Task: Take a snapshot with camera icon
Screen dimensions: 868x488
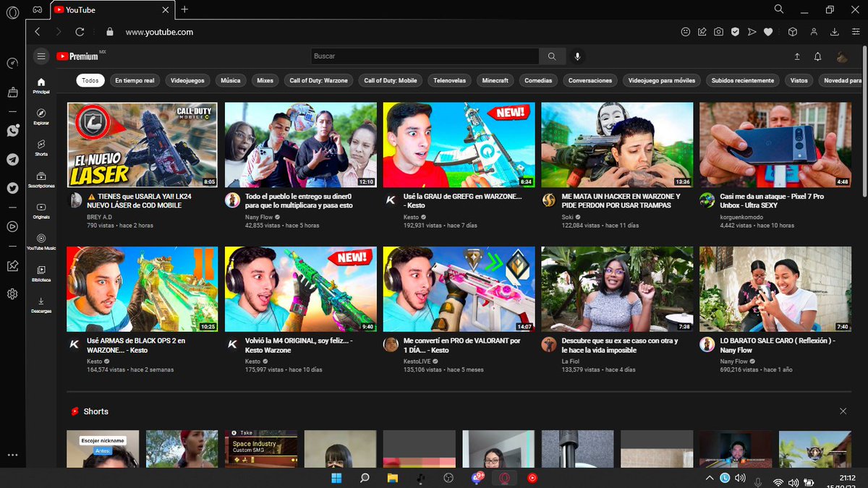Action: pos(718,32)
